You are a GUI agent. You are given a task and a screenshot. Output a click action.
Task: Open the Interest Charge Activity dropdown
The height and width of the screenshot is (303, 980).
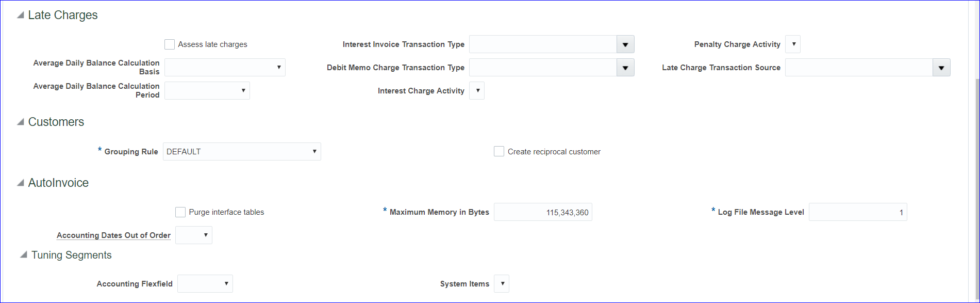coord(477,91)
